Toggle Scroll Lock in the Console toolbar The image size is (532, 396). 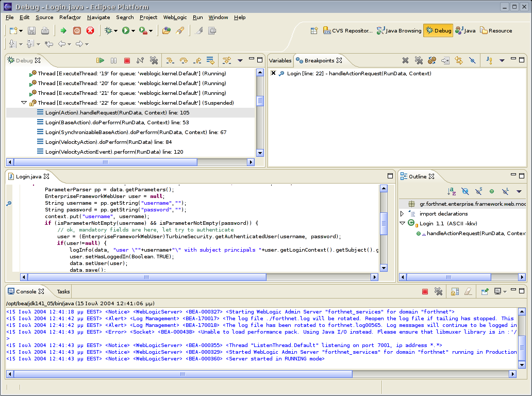[x=454, y=292]
